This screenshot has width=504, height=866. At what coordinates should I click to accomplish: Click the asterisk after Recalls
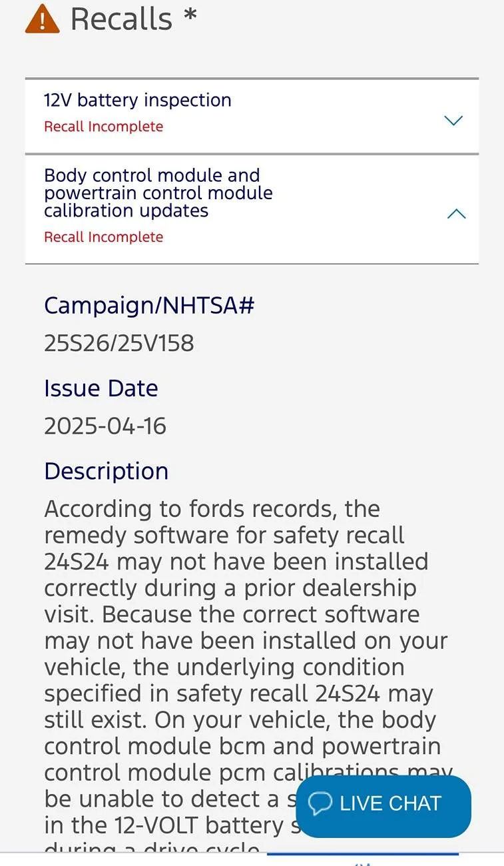coord(190,16)
